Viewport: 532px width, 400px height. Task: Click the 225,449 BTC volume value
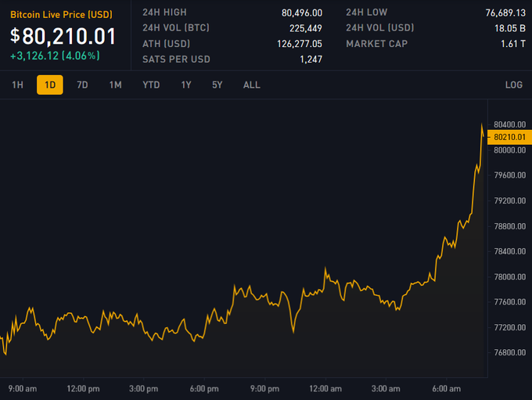306,28
